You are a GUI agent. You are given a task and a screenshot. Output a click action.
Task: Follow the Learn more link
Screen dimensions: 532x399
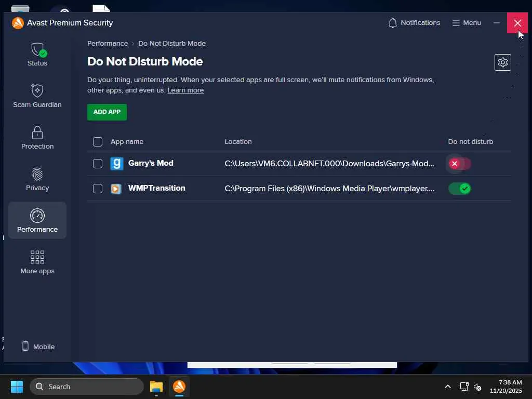185,90
